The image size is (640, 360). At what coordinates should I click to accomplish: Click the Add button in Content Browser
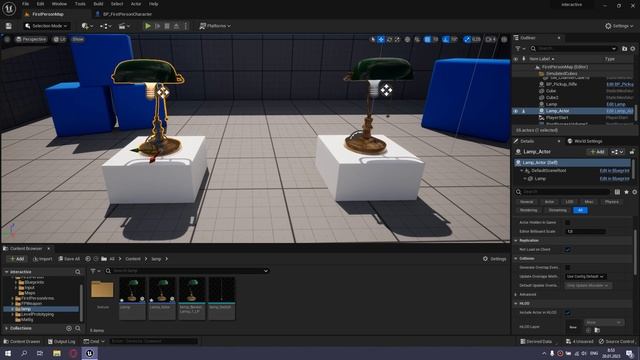point(16,259)
